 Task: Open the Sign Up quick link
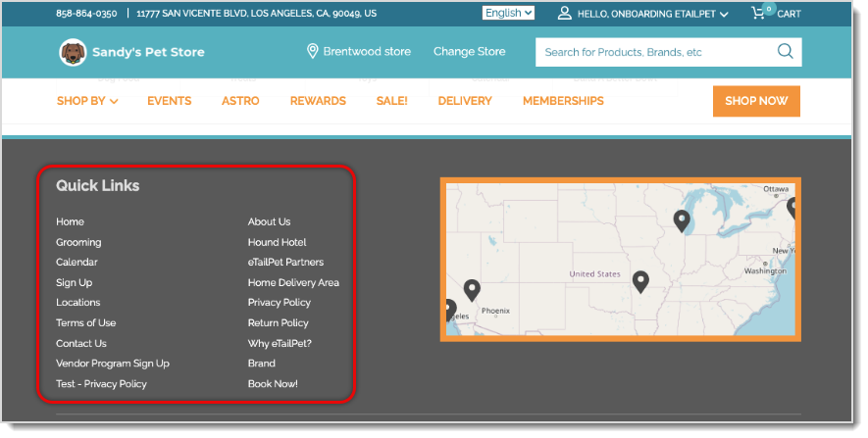(x=75, y=282)
